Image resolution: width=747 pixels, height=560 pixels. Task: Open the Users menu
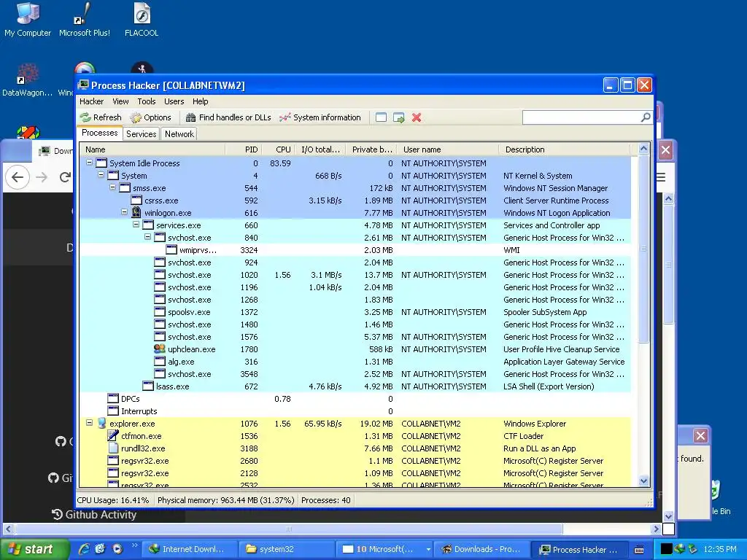pos(174,101)
